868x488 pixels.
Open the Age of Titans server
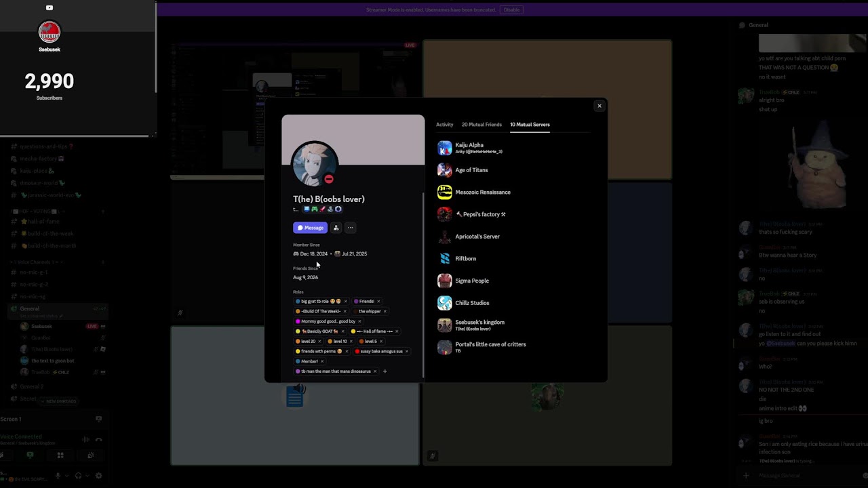[471, 170]
